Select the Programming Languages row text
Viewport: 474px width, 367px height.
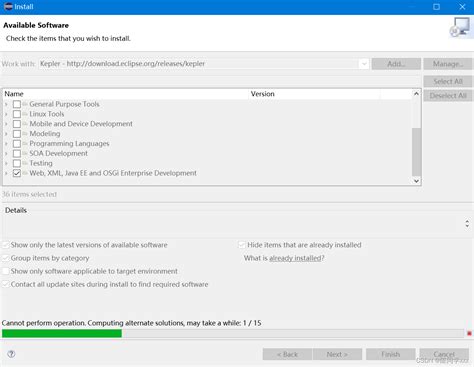tap(69, 144)
